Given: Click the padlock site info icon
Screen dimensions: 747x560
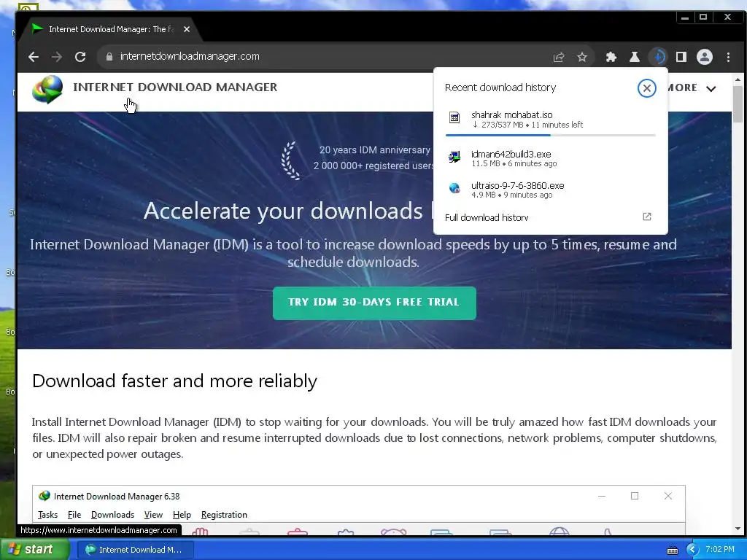Looking at the screenshot, I should point(109,57).
